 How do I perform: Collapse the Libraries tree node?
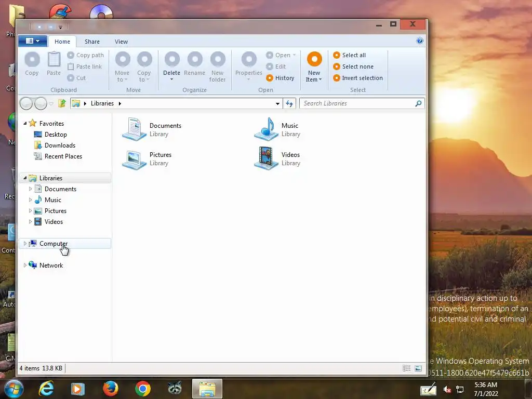[x=25, y=178]
